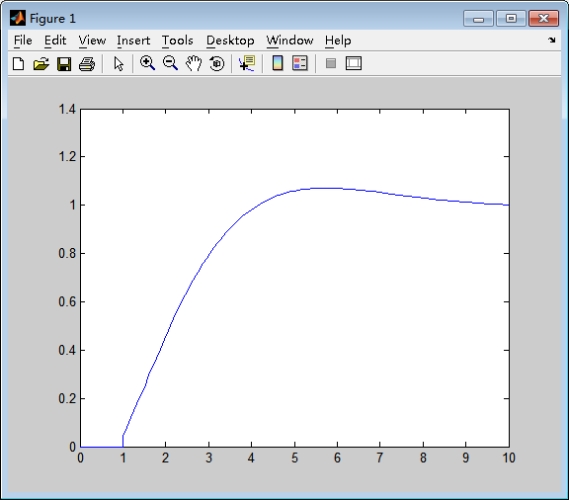
Task: Create a new figure with the toolbar icon
Action: pos(19,63)
